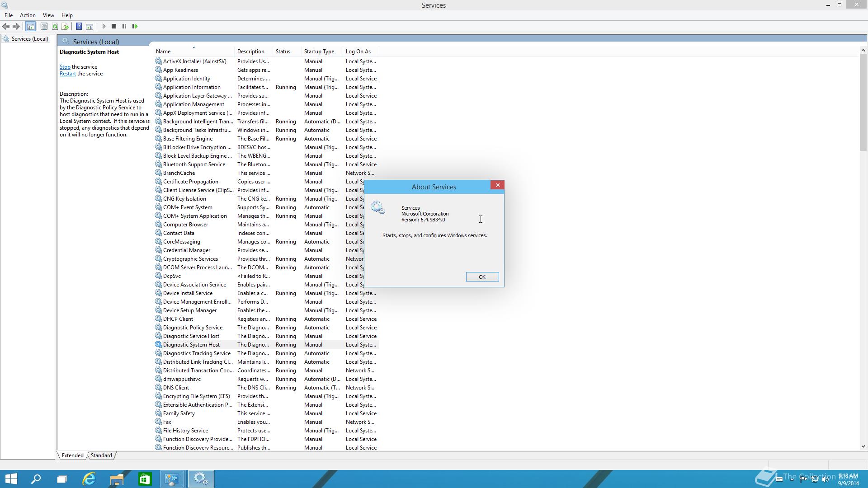Click the Stop the service link
The height and width of the screenshot is (488, 868).
tap(65, 67)
